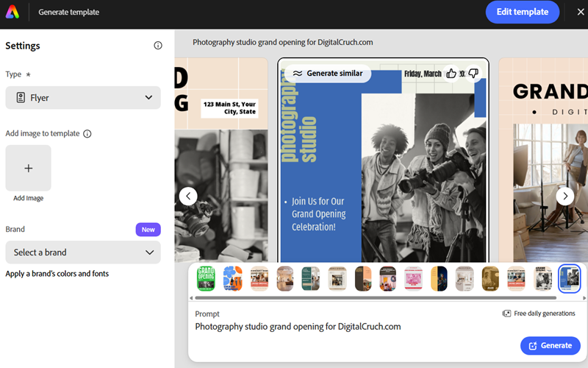Select the teal green thumbnail
The height and width of the screenshot is (368, 588).
tap(310, 278)
